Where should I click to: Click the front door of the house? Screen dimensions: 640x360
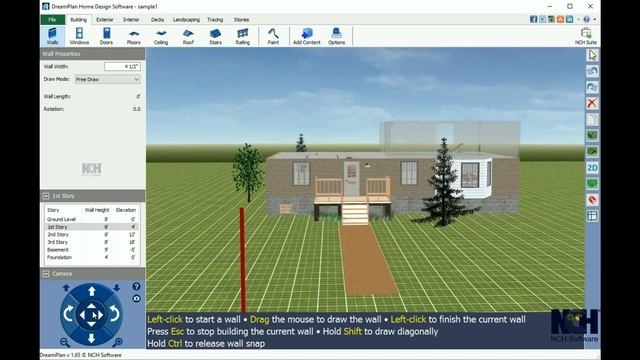point(351,178)
